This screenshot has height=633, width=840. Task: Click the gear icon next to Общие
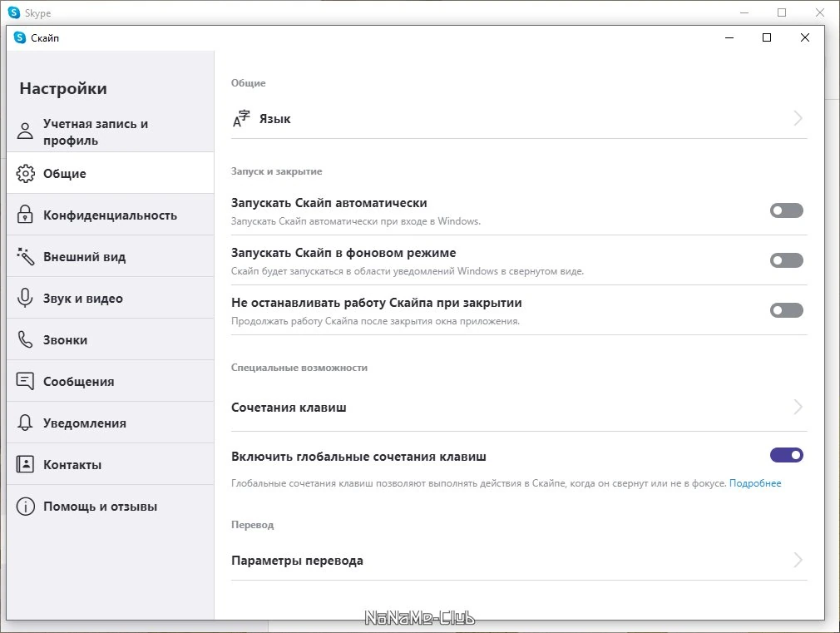[25, 173]
